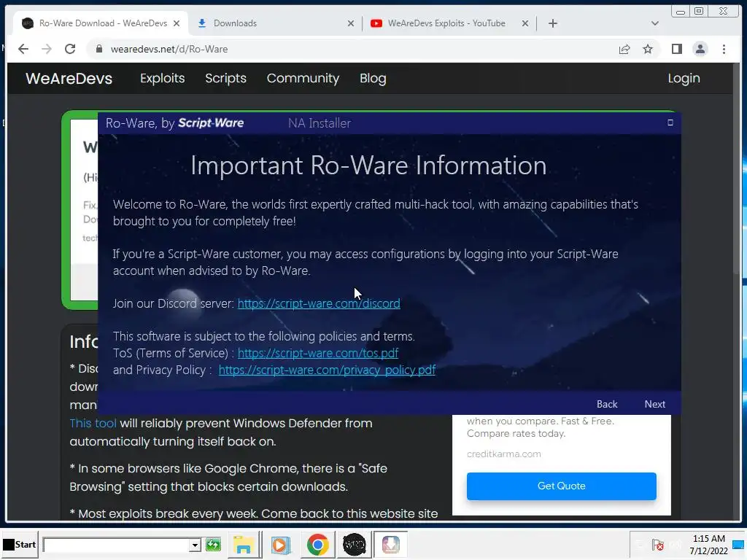Click the installer window square button
Screen dimensions: 747x560
point(670,122)
